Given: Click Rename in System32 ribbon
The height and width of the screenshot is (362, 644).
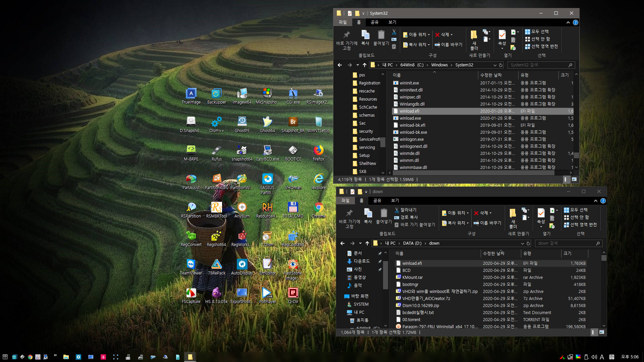Looking at the screenshot, I should (x=448, y=45).
